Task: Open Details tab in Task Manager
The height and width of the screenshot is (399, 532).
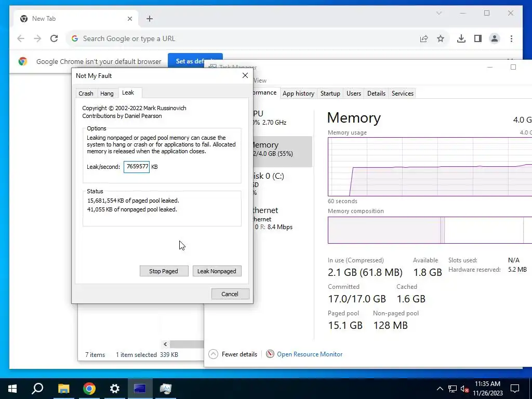Action: click(x=376, y=94)
